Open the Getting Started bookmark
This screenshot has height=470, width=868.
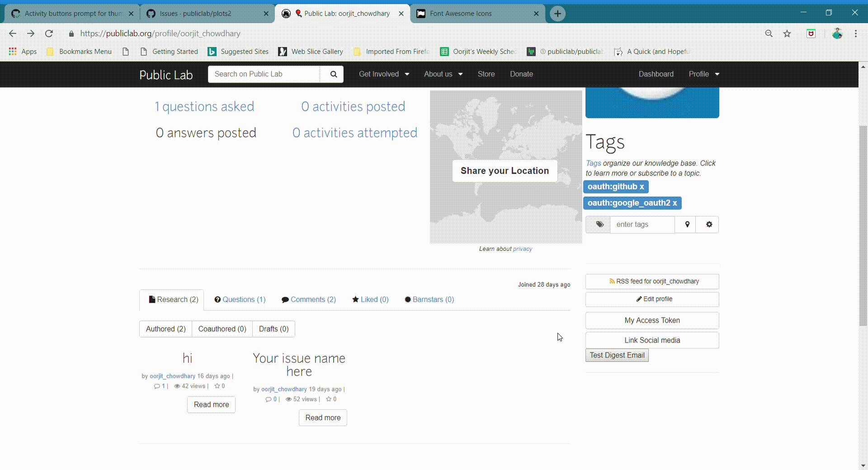169,52
